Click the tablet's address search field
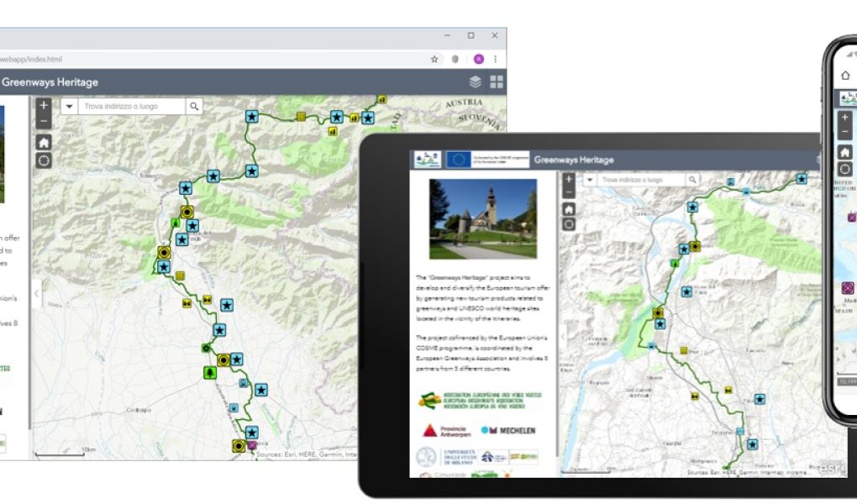Image resolution: width=857 pixels, height=504 pixels. (x=642, y=181)
